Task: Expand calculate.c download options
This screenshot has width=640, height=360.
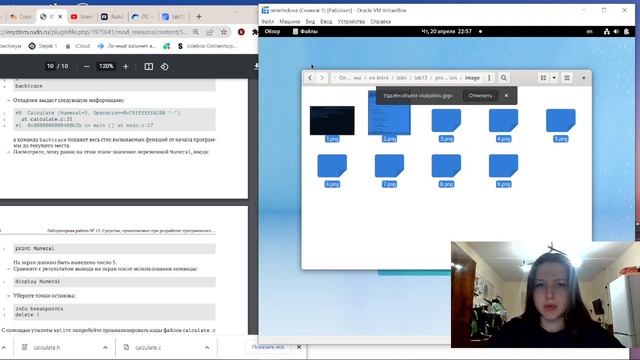Action: tap(207, 347)
